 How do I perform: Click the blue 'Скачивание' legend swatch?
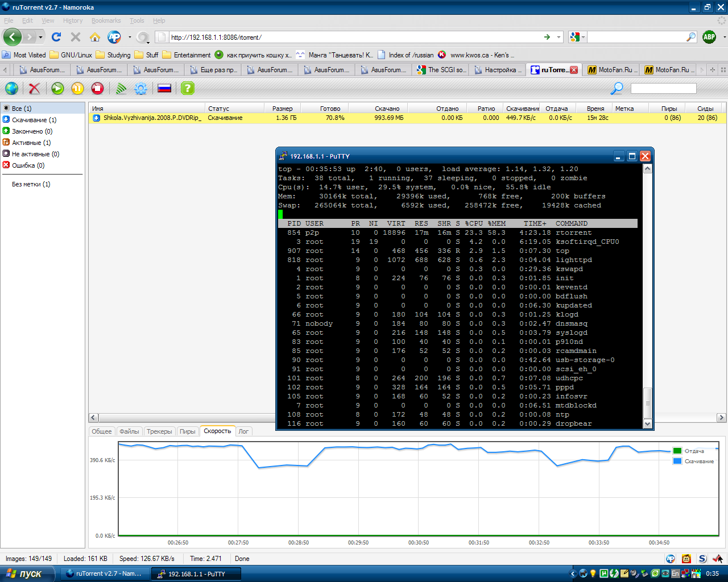[677, 461]
